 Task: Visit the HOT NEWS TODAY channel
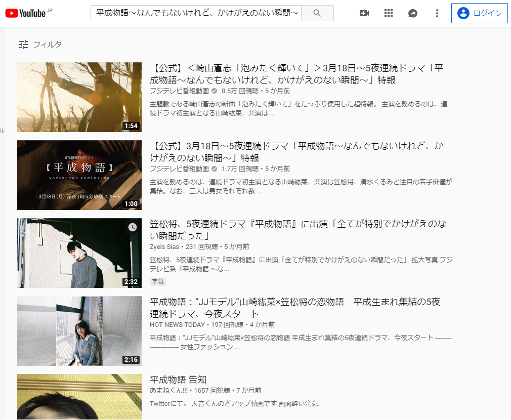(x=177, y=324)
